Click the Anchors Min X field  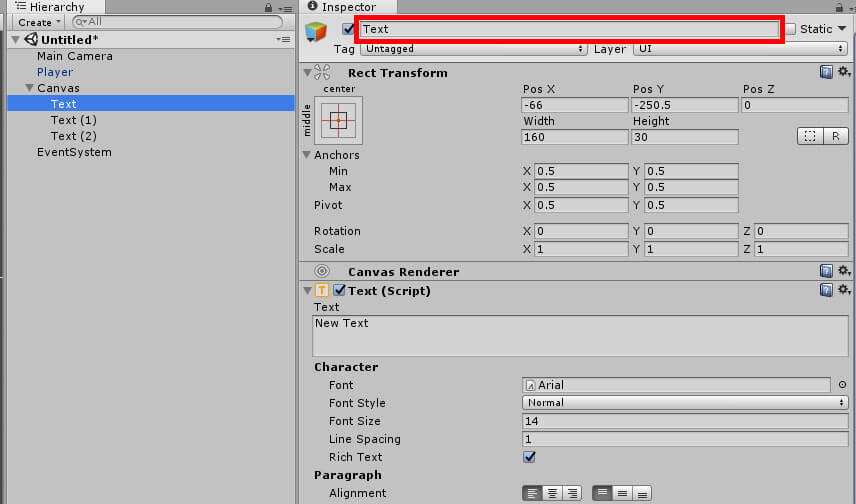pyautogui.click(x=581, y=171)
